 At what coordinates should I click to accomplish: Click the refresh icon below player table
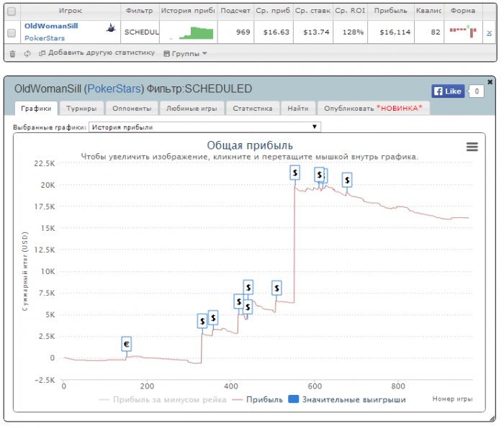coord(27,53)
